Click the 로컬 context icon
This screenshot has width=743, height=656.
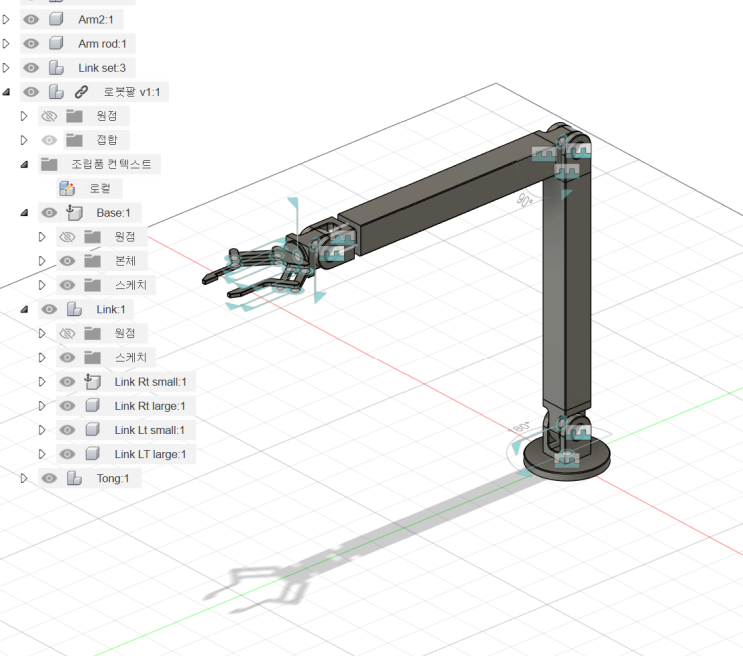[67, 188]
